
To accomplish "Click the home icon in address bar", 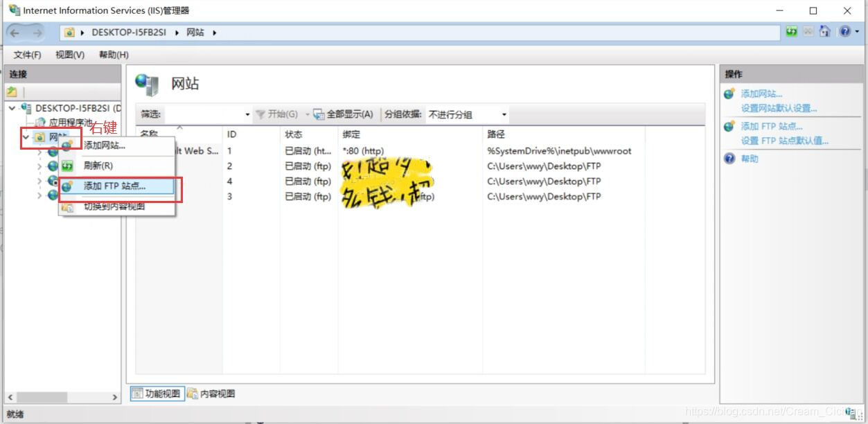I will tap(824, 32).
